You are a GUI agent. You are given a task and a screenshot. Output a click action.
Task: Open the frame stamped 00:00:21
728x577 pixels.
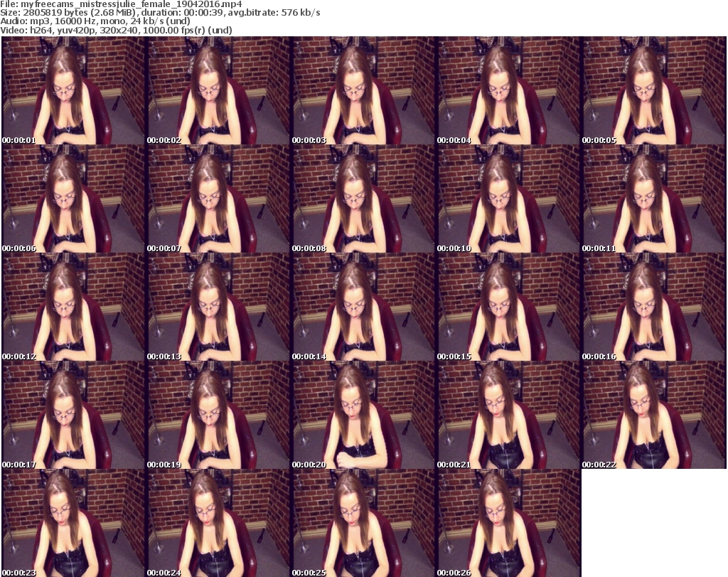pos(508,415)
